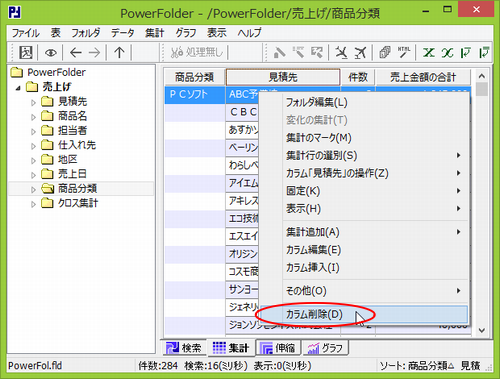Choose カラム挿入(I) from context menu
Viewport: 500px width, 379px height.
click(x=364, y=267)
